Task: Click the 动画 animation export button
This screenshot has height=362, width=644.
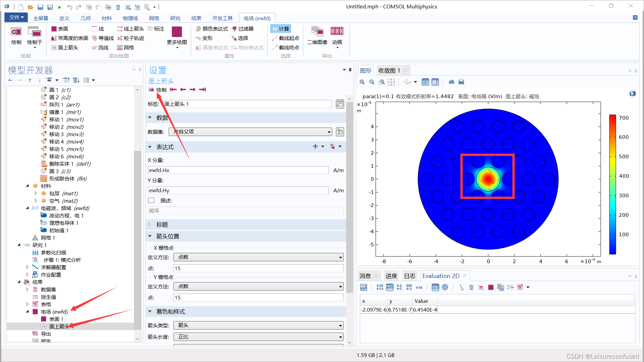Action: (x=337, y=37)
